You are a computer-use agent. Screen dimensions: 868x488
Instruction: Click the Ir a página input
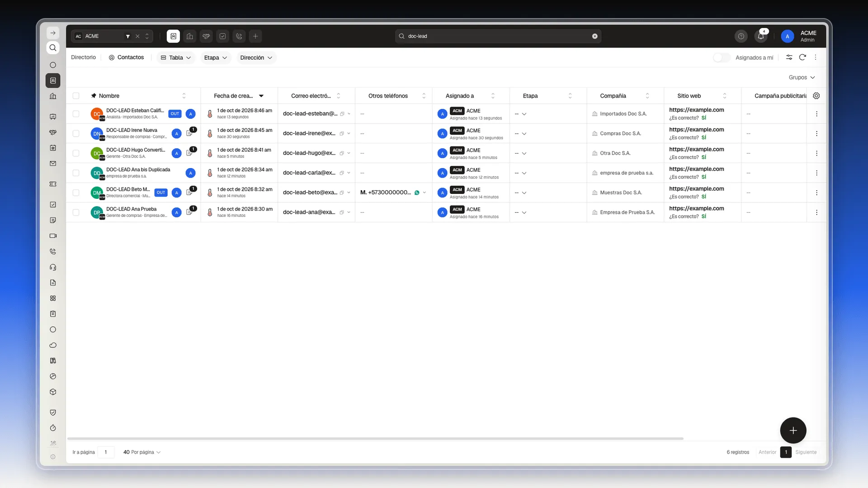point(106,452)
